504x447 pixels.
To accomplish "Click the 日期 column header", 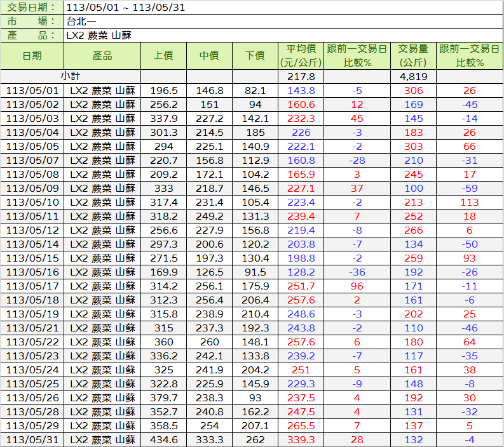I will 32,56.
